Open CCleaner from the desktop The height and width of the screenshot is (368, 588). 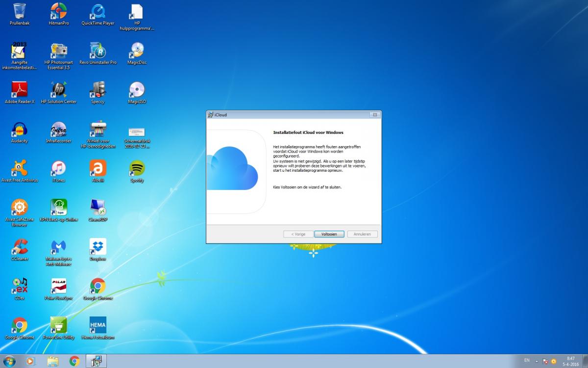pos(20,250)
